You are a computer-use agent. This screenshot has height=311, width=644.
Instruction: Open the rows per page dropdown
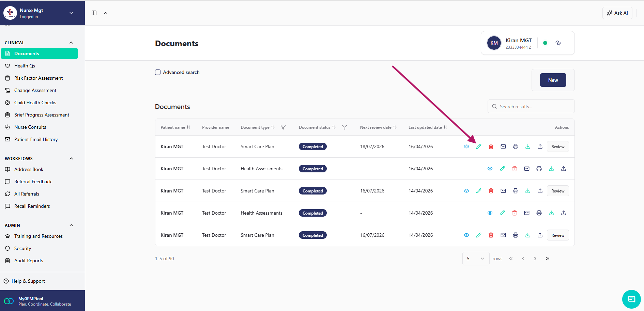pos(476,259)
